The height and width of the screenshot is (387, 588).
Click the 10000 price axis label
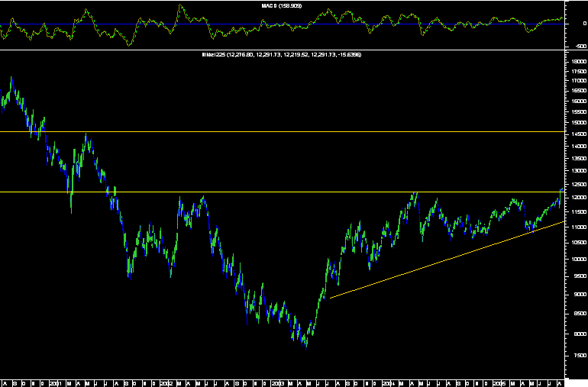(580, 259)
